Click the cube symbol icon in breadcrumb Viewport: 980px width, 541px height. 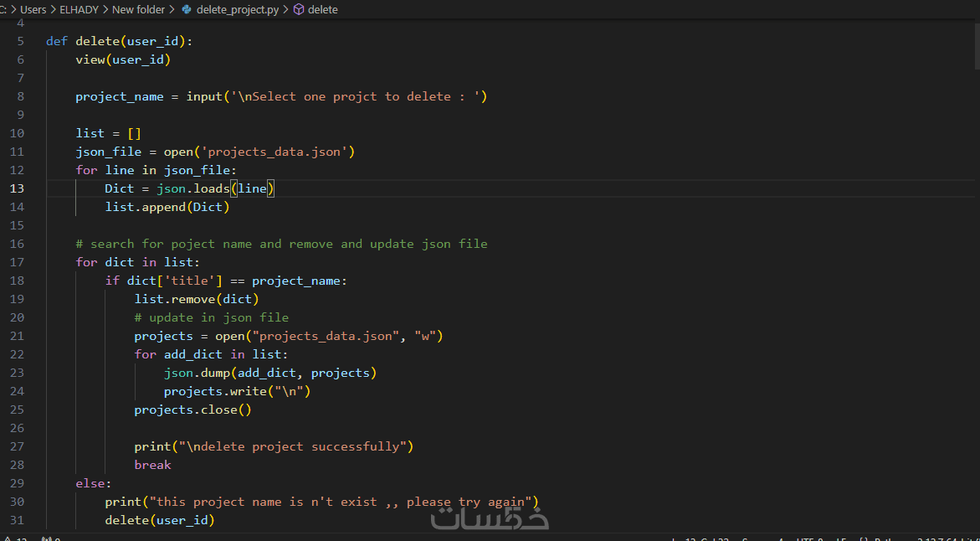(x=299, y=9)
